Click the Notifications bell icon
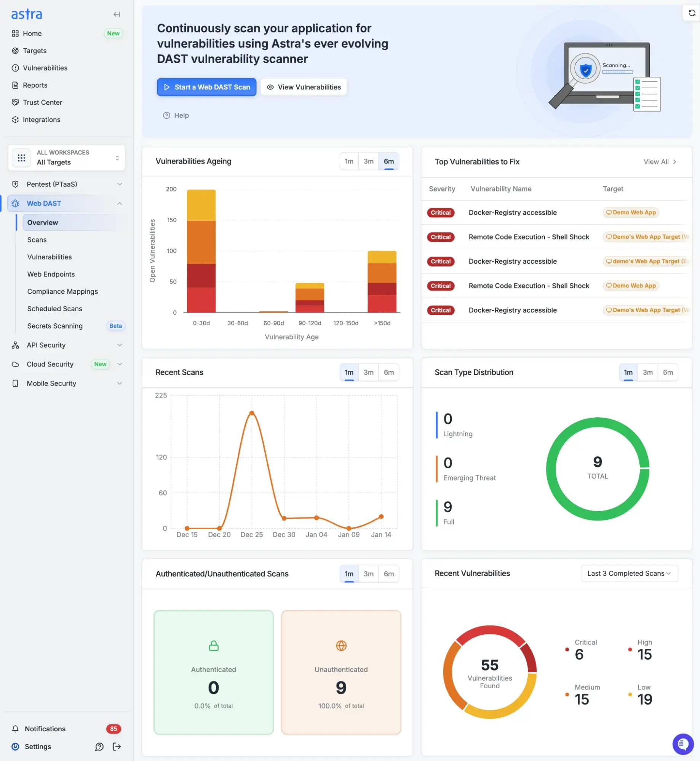Screen dimensions: 700x761 (x=15, y=729)
